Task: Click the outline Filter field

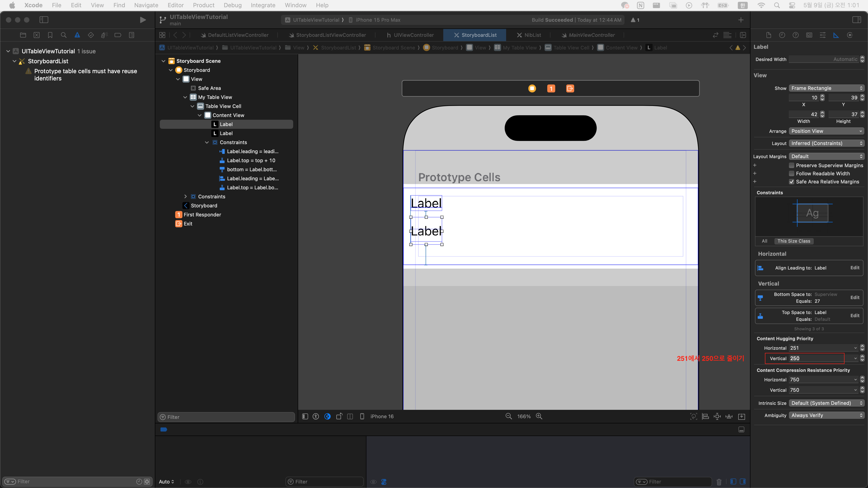Action: 226,417
